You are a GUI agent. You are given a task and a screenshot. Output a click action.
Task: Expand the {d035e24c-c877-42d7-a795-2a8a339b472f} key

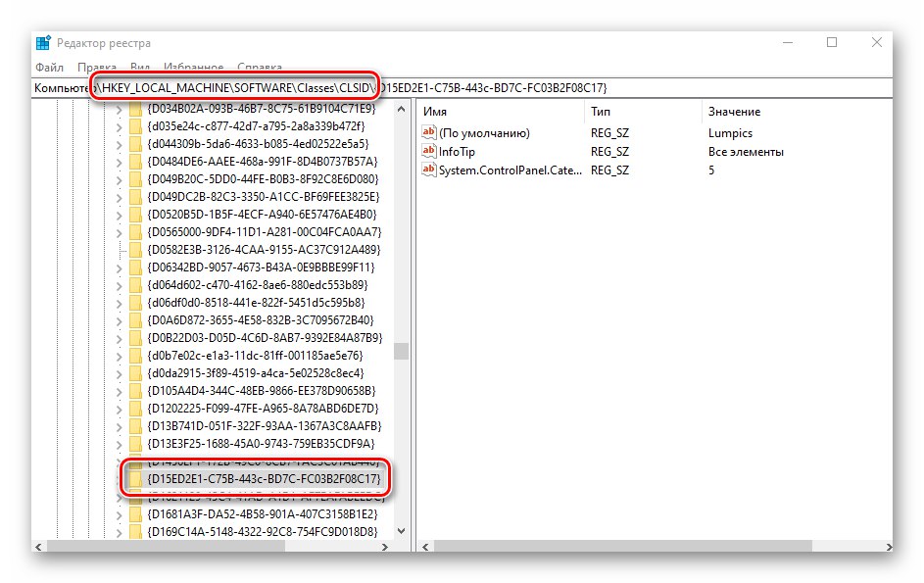tap(119, 126)
